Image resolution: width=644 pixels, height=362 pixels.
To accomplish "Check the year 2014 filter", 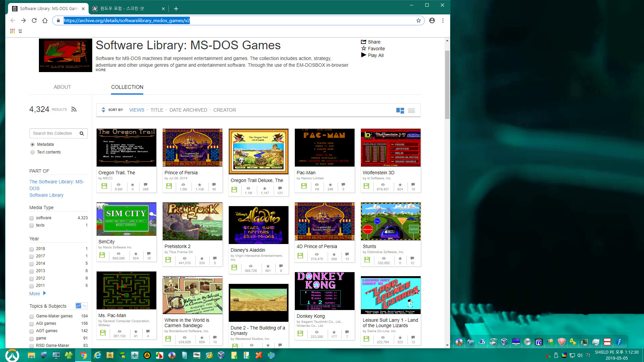I will click(32, 264).
